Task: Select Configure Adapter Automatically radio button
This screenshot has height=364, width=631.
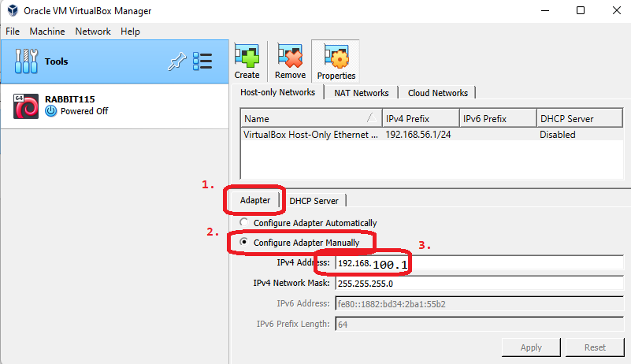Action: click(x=244, y=222)
